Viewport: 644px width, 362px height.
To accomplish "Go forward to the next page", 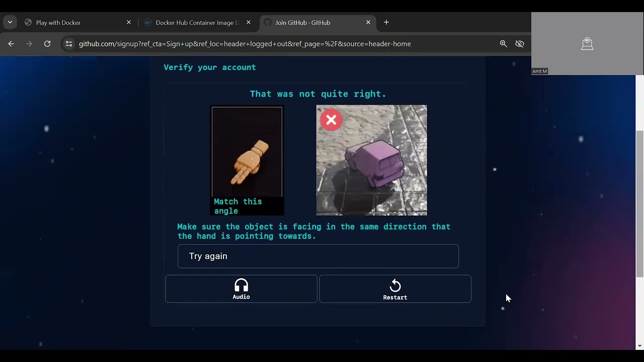I will tap(29, 44).
